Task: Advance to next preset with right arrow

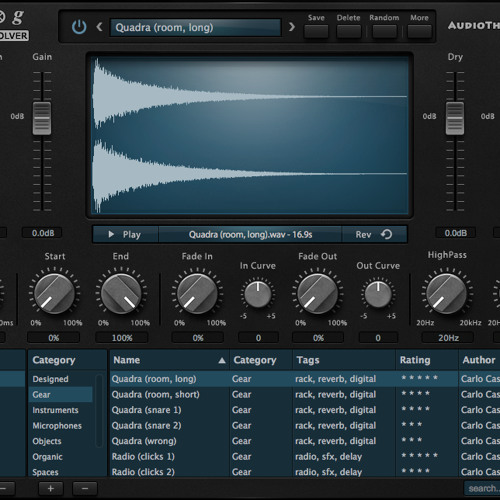Action: click(x=292, y=27)
